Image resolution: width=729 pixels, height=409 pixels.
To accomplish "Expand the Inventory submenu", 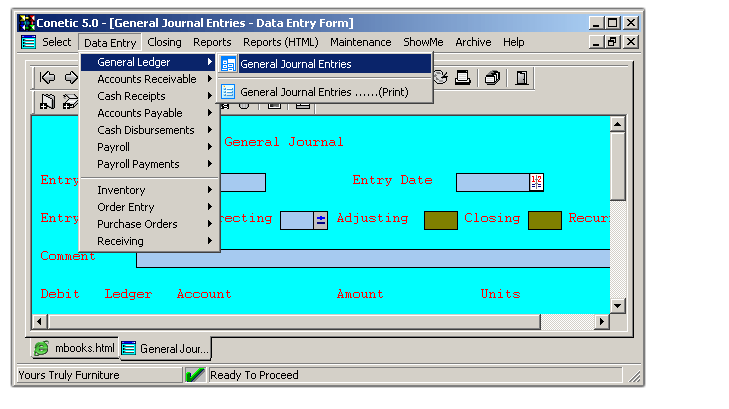I will [121, 190].
